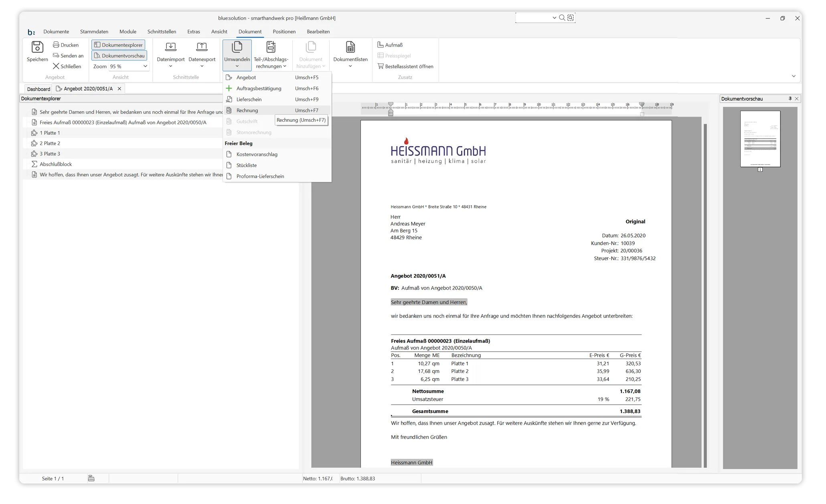Click the Drucken printer icon
826x504 pixels.
tap(56, 45)
